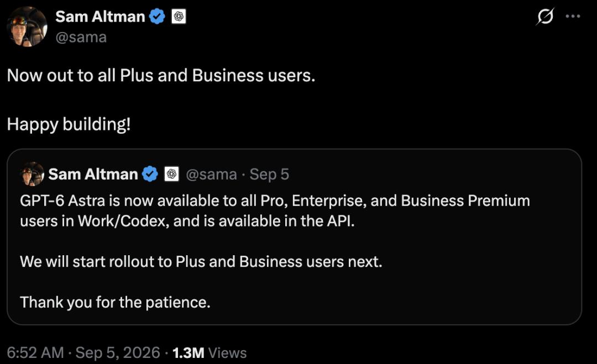Click the 'Happy building!' tweet text
597x364 pixels.
coord(69,124)
